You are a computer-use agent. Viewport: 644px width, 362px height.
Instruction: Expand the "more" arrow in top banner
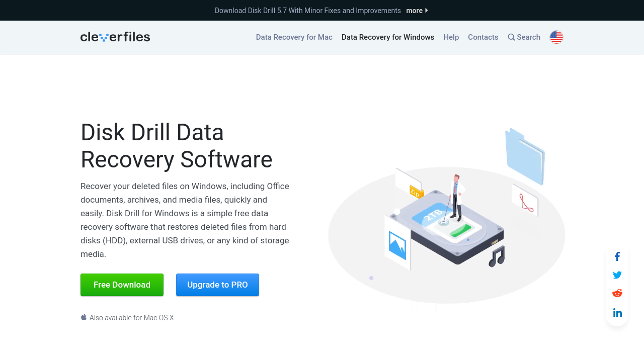426,11
